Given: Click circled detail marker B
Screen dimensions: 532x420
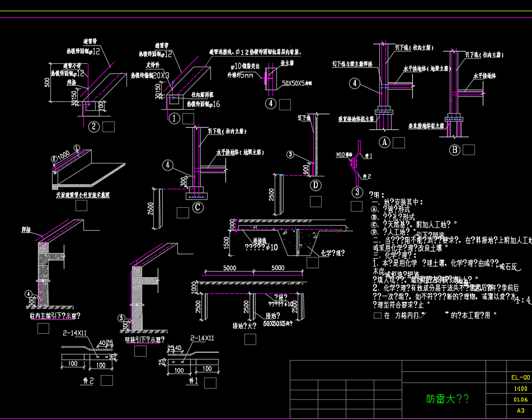Looking at the screenshot, I should coord(454,150).
